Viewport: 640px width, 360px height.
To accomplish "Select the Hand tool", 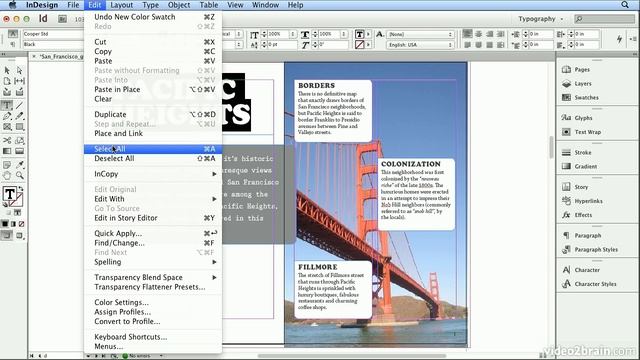I will click(x=7, y=176).
